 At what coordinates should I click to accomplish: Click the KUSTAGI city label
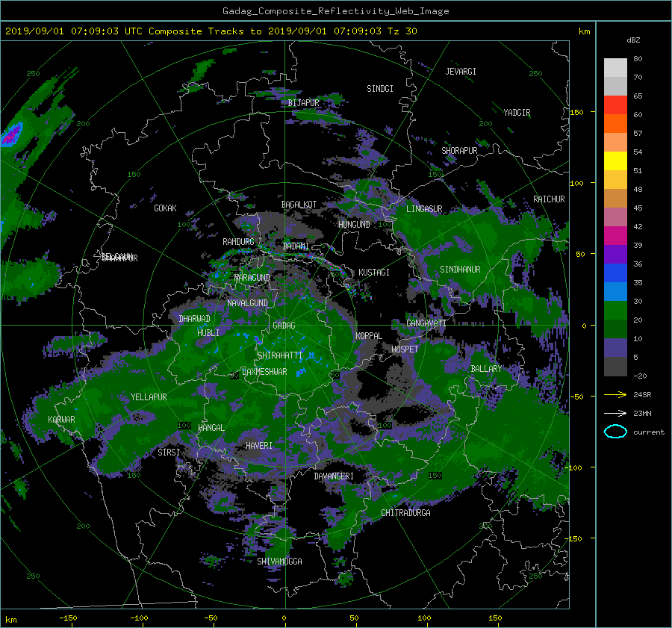tap(374, 273)
